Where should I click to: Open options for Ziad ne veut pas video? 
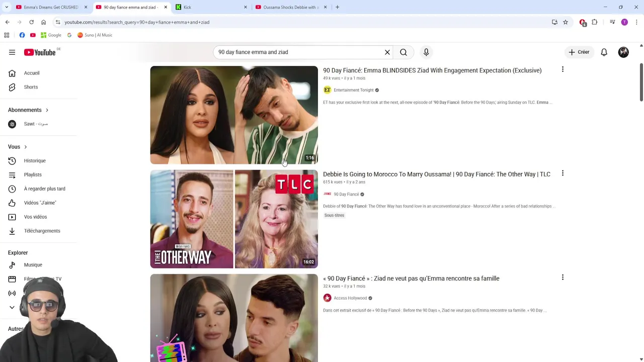(562, 278)
